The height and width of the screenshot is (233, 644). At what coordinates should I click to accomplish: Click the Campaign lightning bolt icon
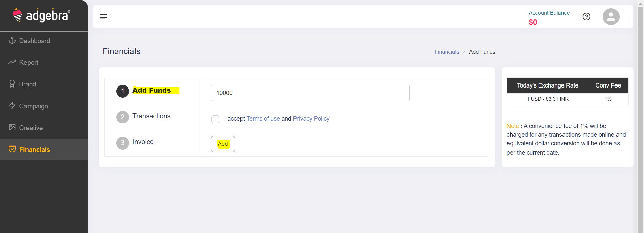coord(12,106)
